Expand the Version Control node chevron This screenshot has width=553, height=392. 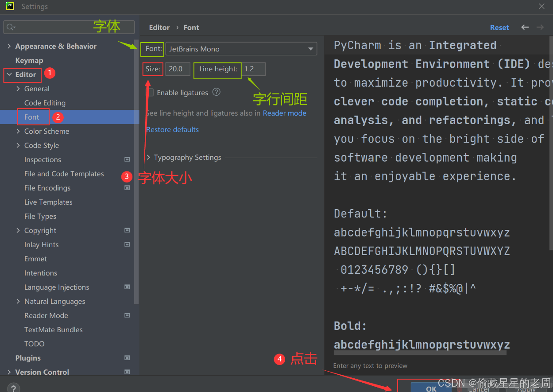point(9,372)
